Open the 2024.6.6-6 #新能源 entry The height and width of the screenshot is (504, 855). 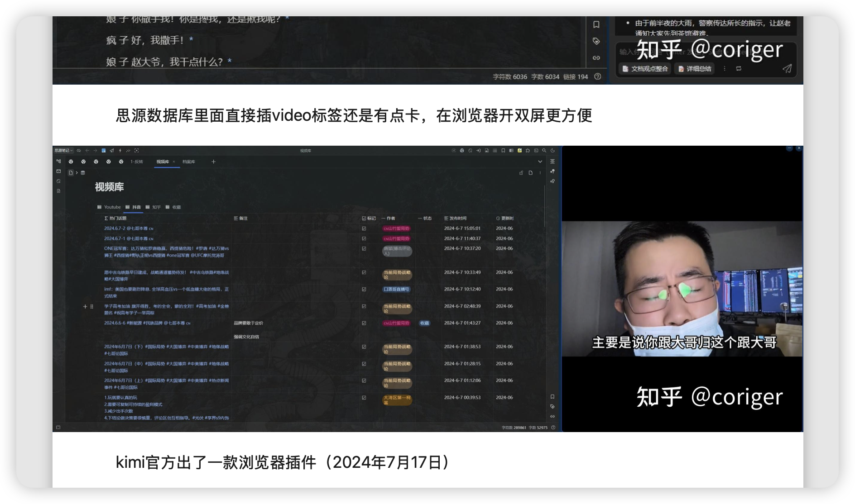(147, 323)
